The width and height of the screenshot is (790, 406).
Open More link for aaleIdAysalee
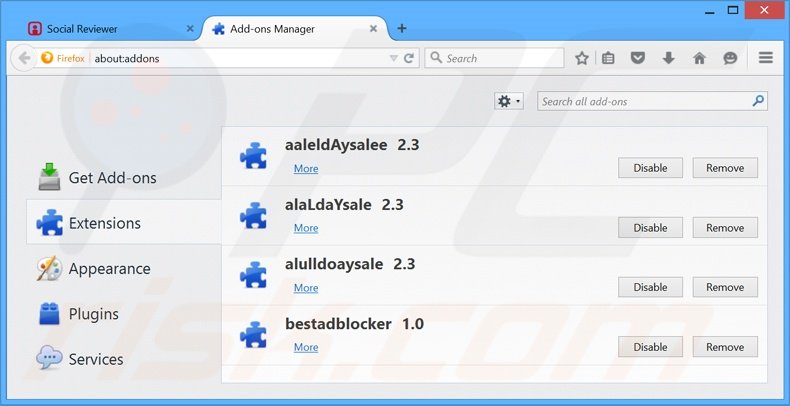click(x=306, y=169)
